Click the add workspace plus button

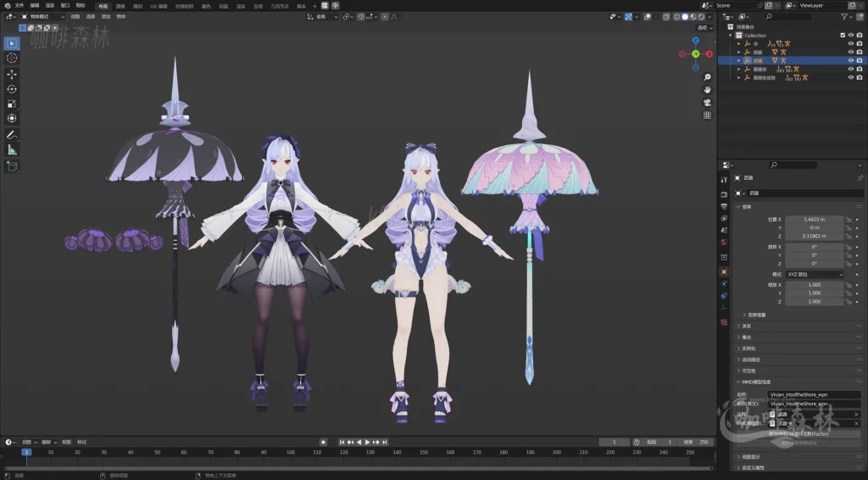tap(314, 6)
